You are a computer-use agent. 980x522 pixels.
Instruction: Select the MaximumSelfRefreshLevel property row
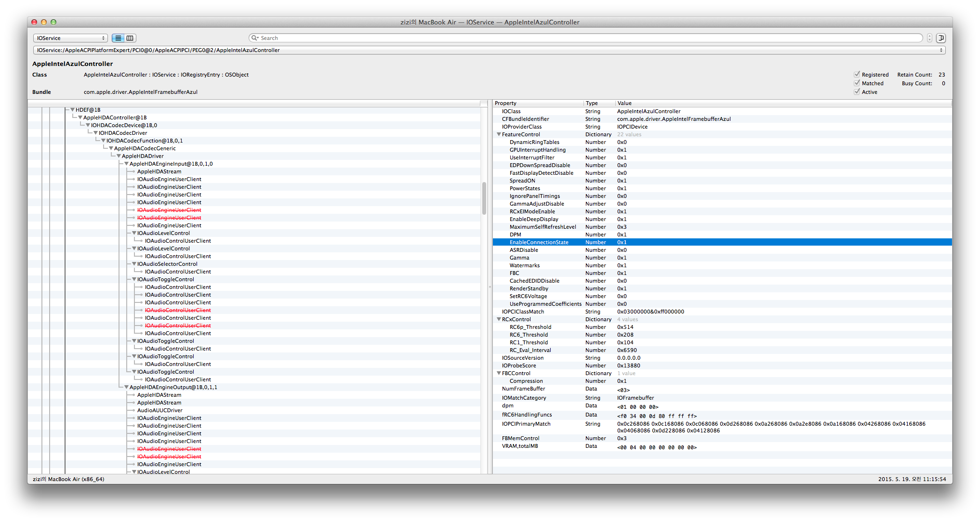pos(722,227)
